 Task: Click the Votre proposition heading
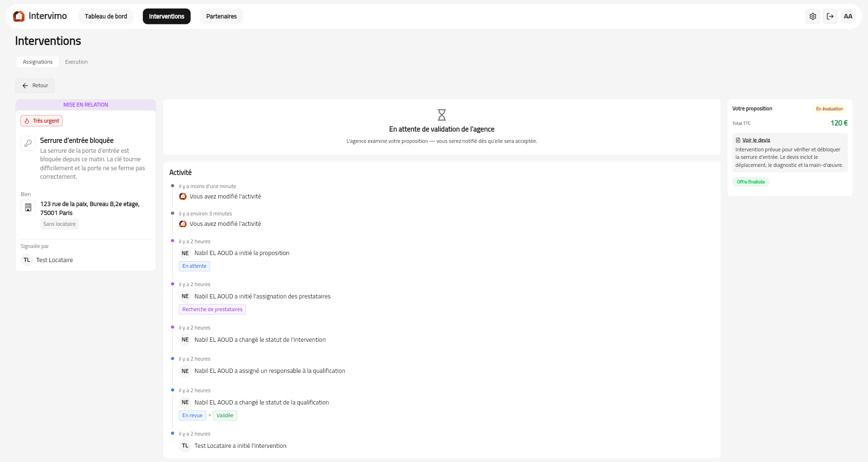click(x=752, y=109)
